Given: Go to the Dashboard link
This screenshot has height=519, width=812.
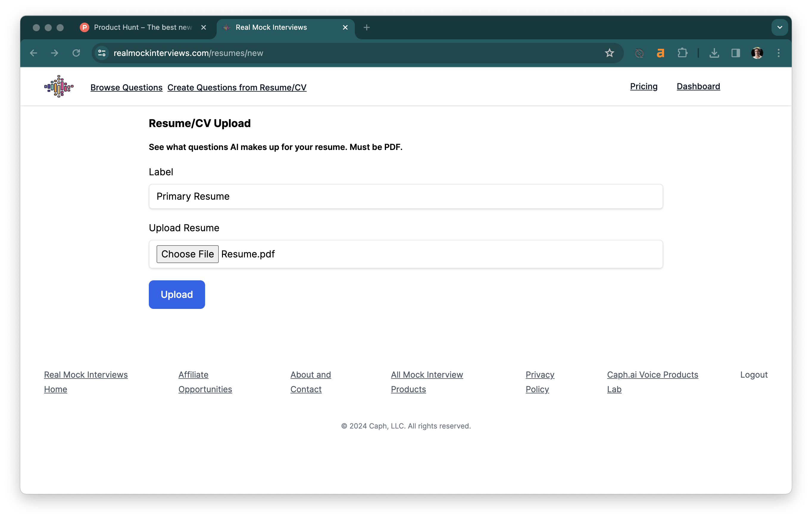Looking at the screenshot, I should tap(698, 86).
